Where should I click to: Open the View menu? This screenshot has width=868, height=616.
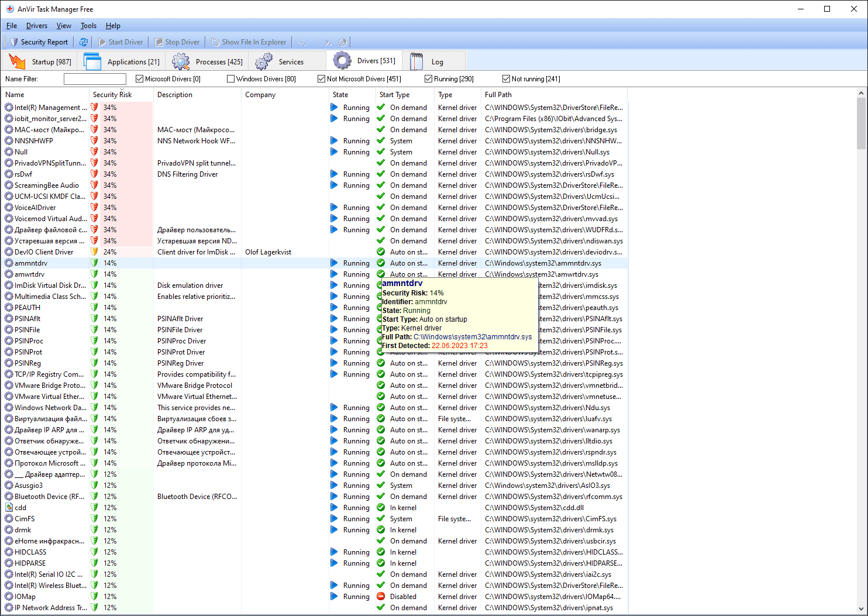64,26
